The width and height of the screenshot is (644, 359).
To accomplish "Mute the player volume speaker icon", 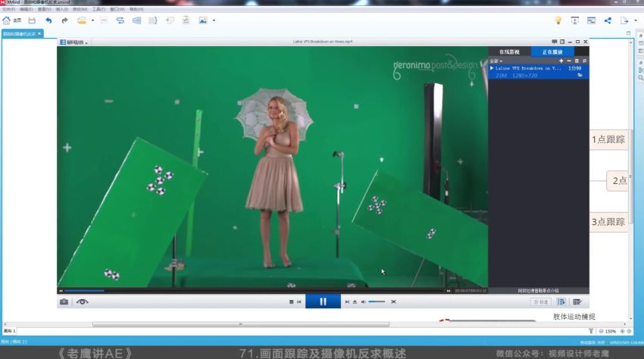I will [363, 301].
